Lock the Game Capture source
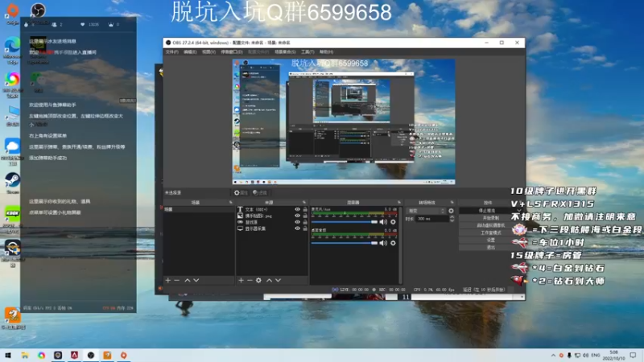The width and height of the screenshot is (644, 362). pos(305,222)
